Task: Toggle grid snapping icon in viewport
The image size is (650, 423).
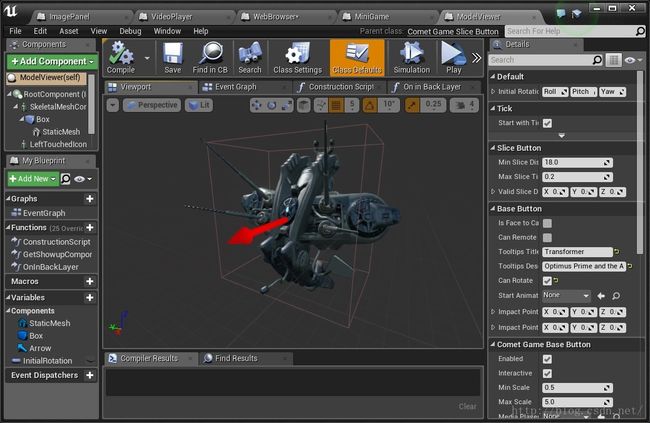Action: [336, 105]
